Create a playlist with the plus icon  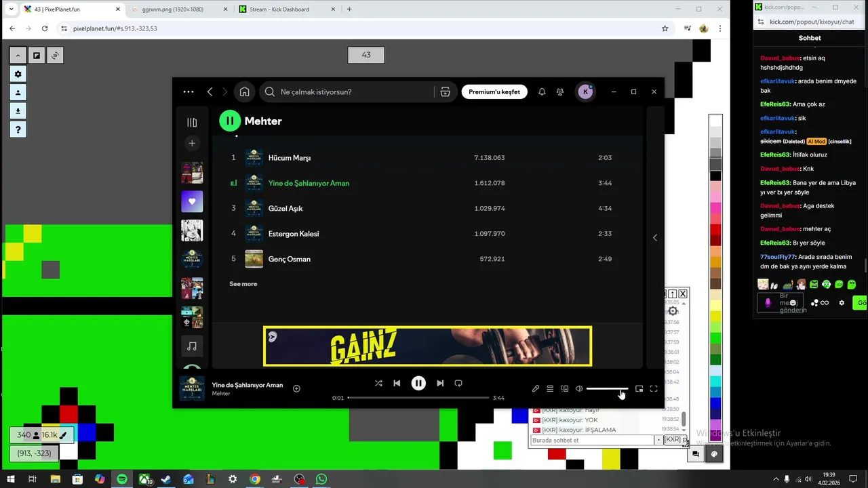click(x=192, y=143)
